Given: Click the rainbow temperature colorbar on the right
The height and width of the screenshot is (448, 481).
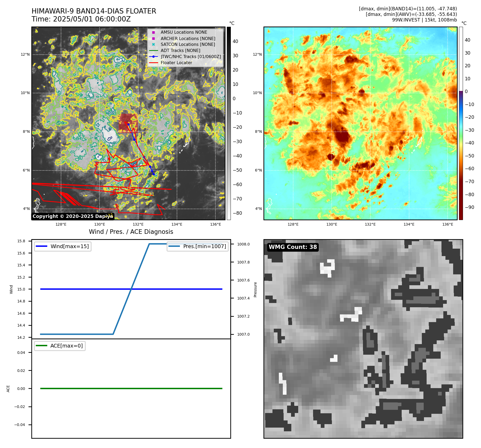Looking at the screenshot, I should click(x=461, y=123).
